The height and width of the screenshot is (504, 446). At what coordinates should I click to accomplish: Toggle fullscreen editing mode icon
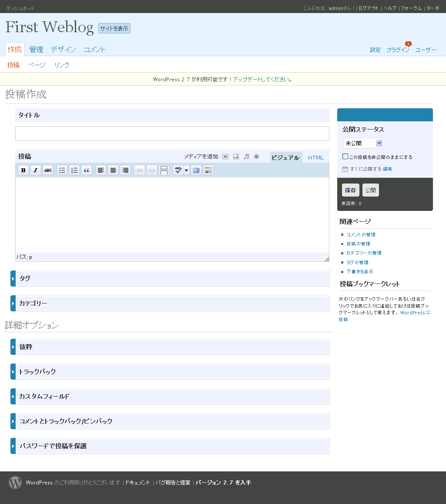tap(196, 170)
